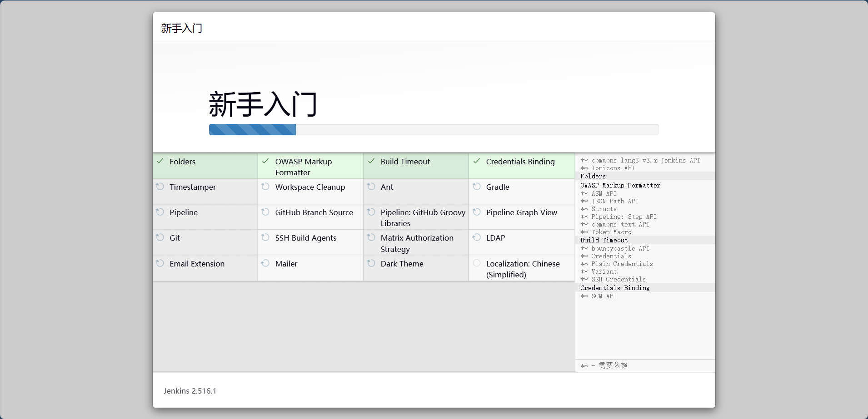Viewport: 868px width, 419px height.
Task: Select the SSH Build Agents plugin name
Action: coord(306,238)
